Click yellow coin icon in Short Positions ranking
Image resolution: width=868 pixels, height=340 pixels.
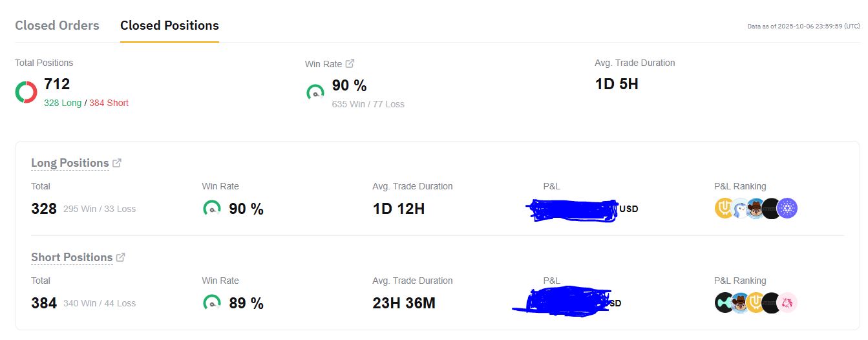[756, 303]
